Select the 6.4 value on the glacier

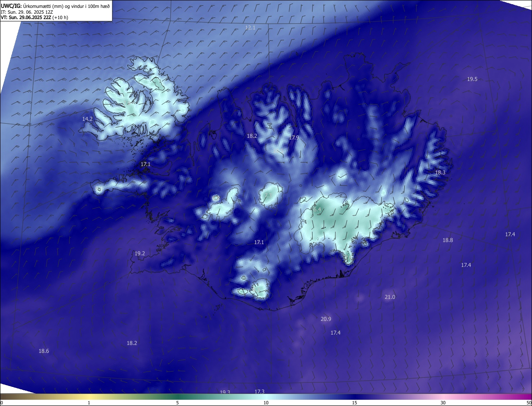coord(317,210)
